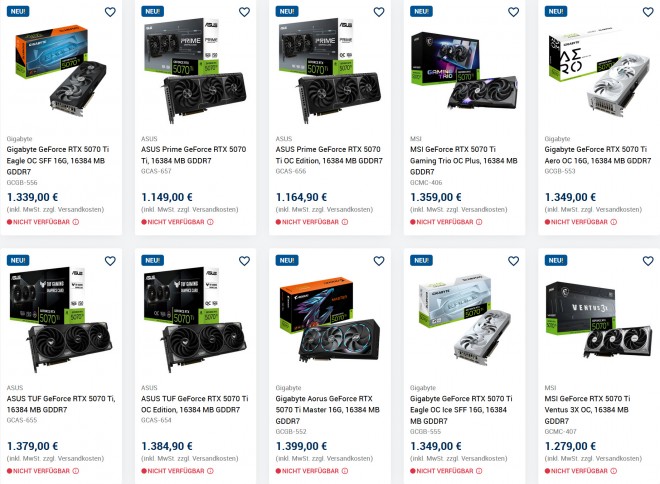Open ASUS Prime GeForce RTX 5070 Ti title link
Image resolution: width=660 pixels, height=484 pixels.
pyautogui.click(x=194, y=155)
